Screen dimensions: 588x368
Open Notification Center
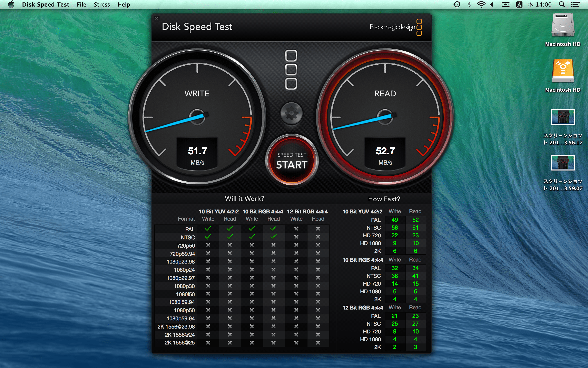575,4
